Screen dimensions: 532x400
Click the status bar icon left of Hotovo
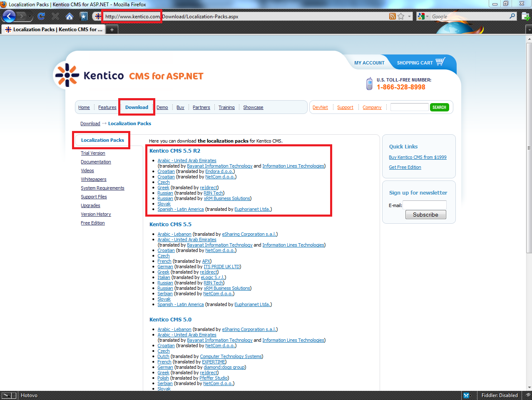click(9, 395)
